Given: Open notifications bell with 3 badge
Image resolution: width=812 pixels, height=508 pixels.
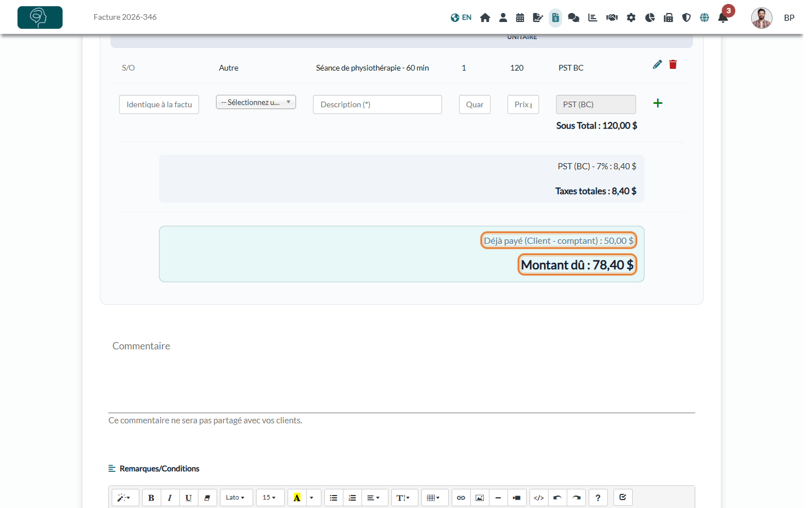Looking at the screenshot, I should (723, 17).
